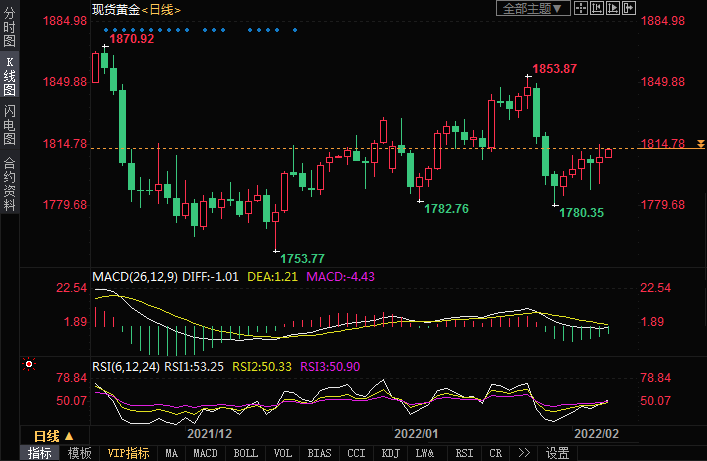Open the VIP指标 tab
The height and width of the screenshot is (461, 707).
pyautogui.click(x=129, y=453)
